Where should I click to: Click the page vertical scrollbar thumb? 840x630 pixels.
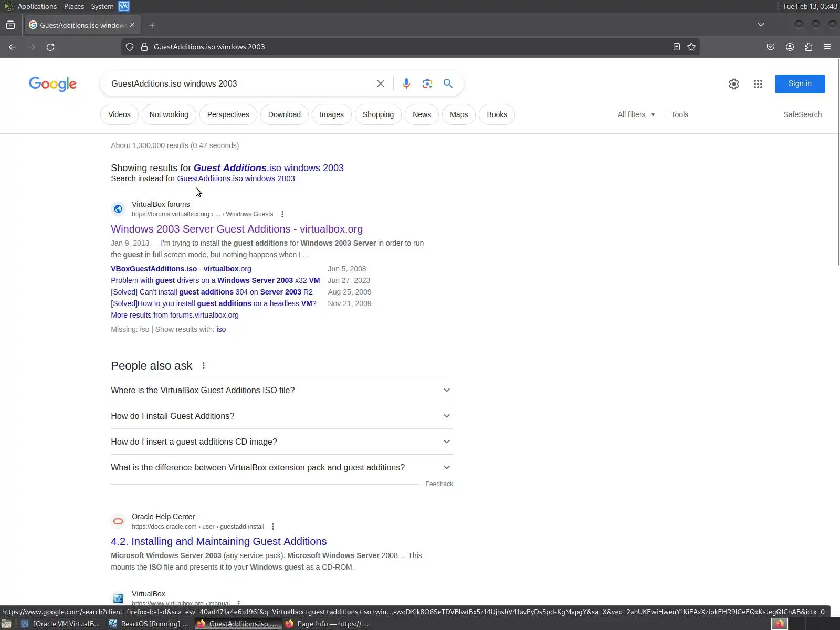pyautogui.click(x=837, y=163)
